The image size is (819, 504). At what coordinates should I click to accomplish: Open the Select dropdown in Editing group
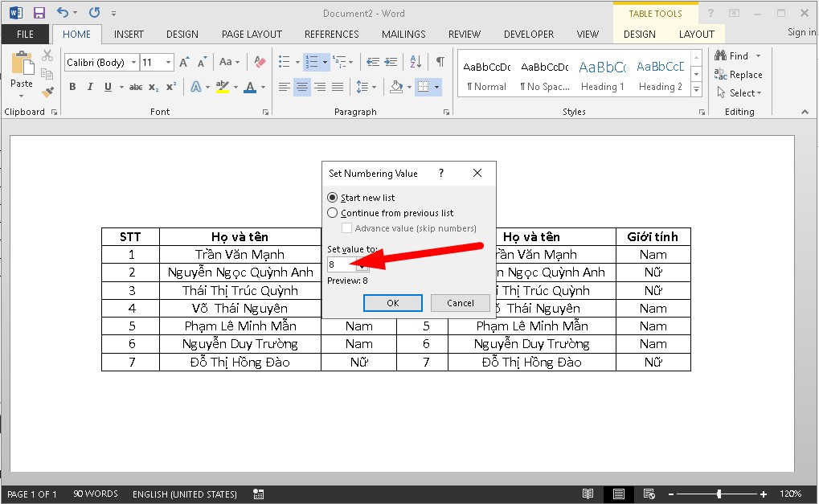point(739,93)
